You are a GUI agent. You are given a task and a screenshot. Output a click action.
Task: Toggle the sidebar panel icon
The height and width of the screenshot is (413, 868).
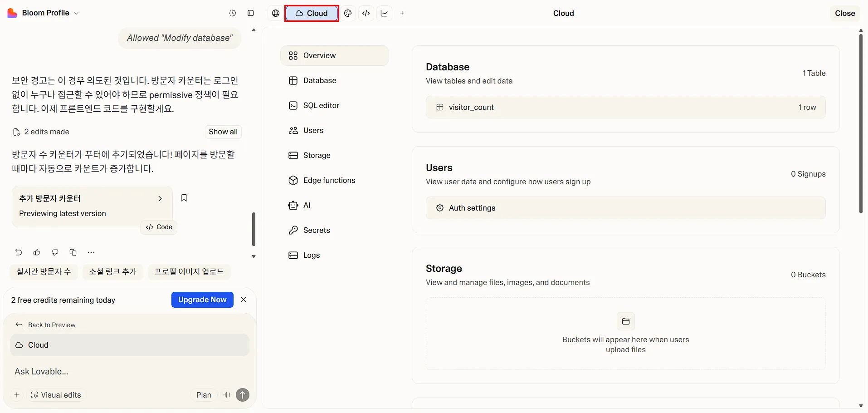click(x=251, y=13)
